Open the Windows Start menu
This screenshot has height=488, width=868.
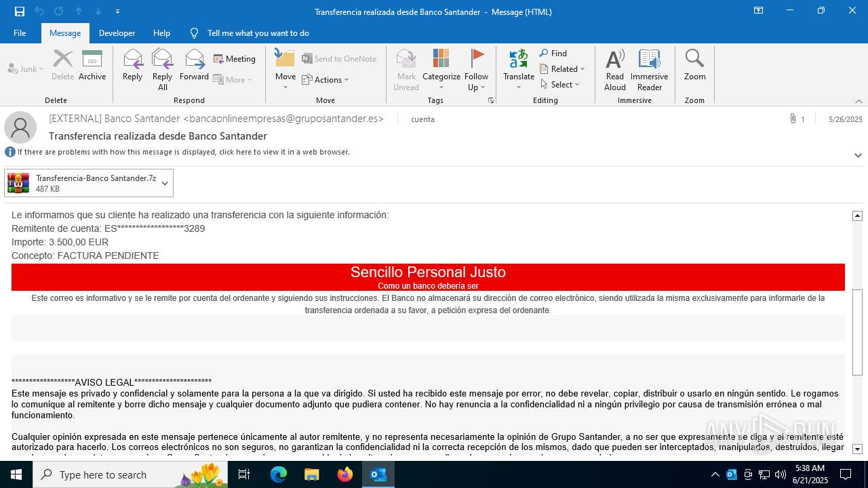tap(16, 474)
